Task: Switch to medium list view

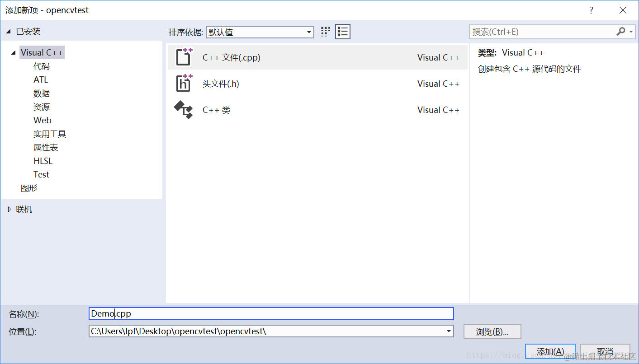Action: [343, 32]
